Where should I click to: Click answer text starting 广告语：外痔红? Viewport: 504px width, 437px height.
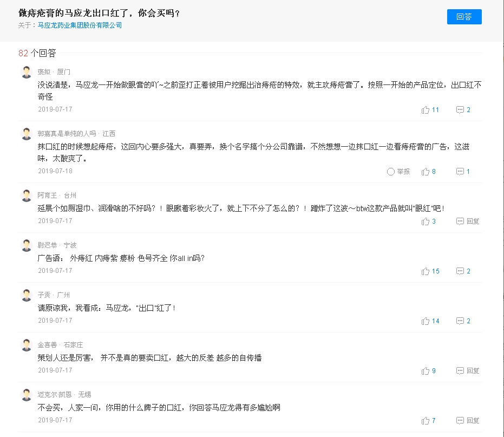click(x=121, y=258)
